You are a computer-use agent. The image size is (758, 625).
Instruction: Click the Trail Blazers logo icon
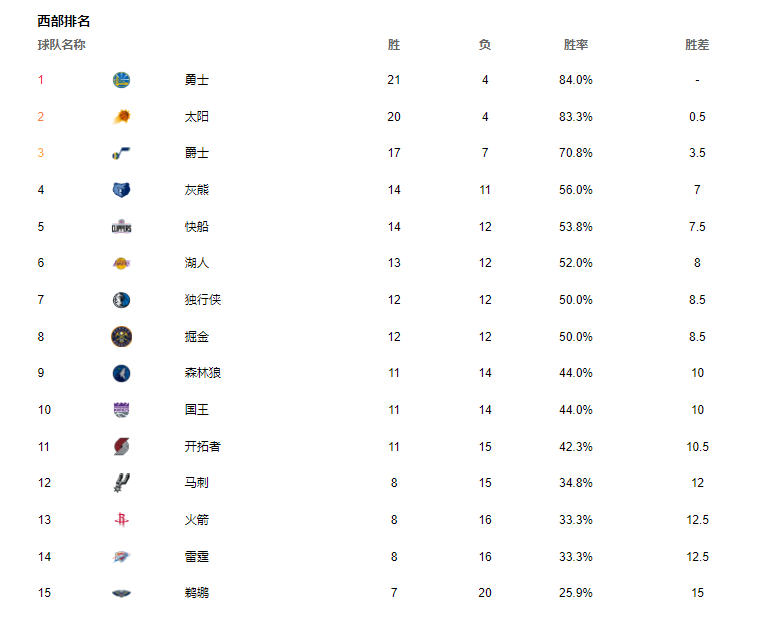click(121, 447)
